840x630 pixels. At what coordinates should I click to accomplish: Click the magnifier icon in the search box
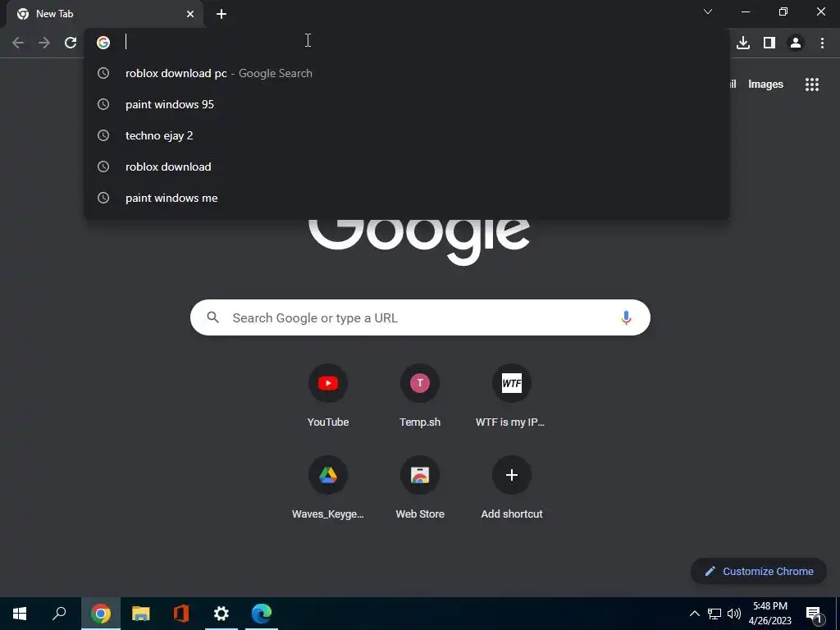(x=212, y=317)
